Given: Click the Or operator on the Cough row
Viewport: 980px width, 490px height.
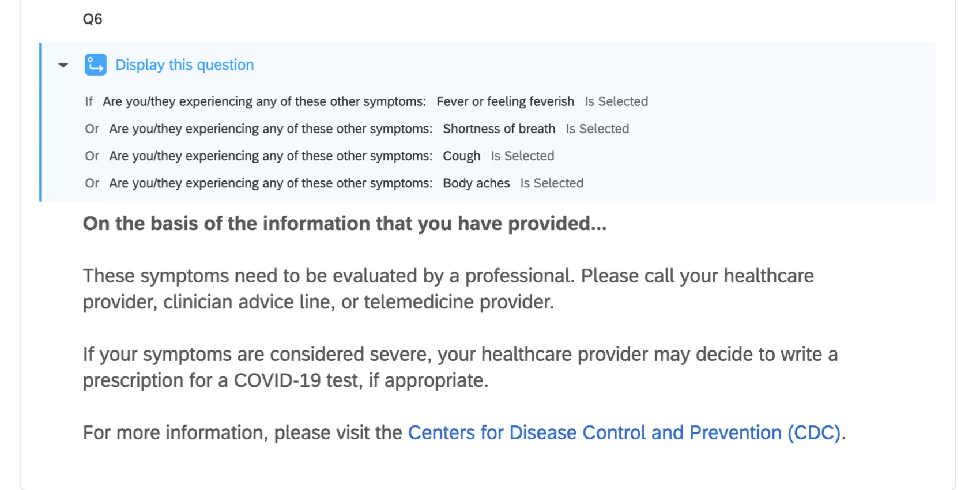Looking at the screenshot, I should 92,156.
